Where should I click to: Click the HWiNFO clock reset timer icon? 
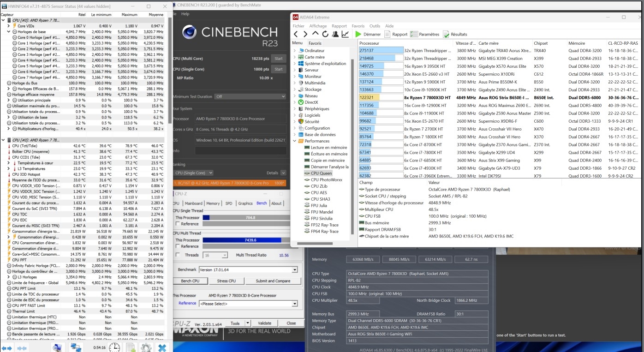pos(115,347)
